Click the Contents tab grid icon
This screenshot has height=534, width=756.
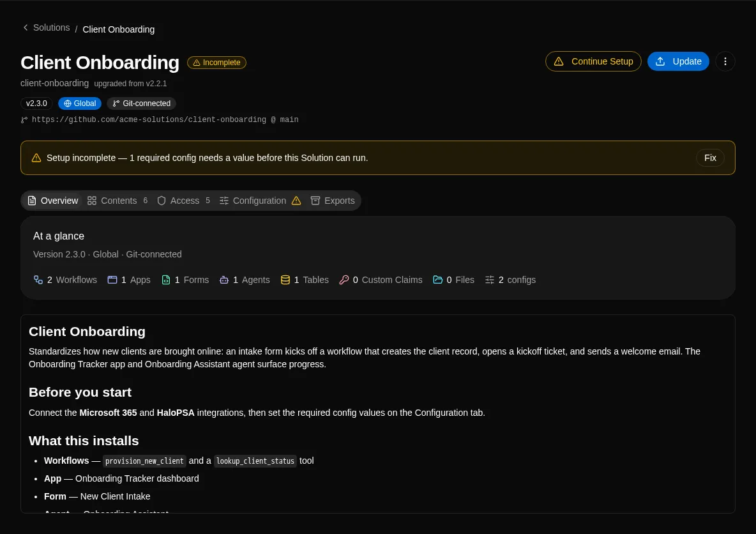[x=91, y=201]
